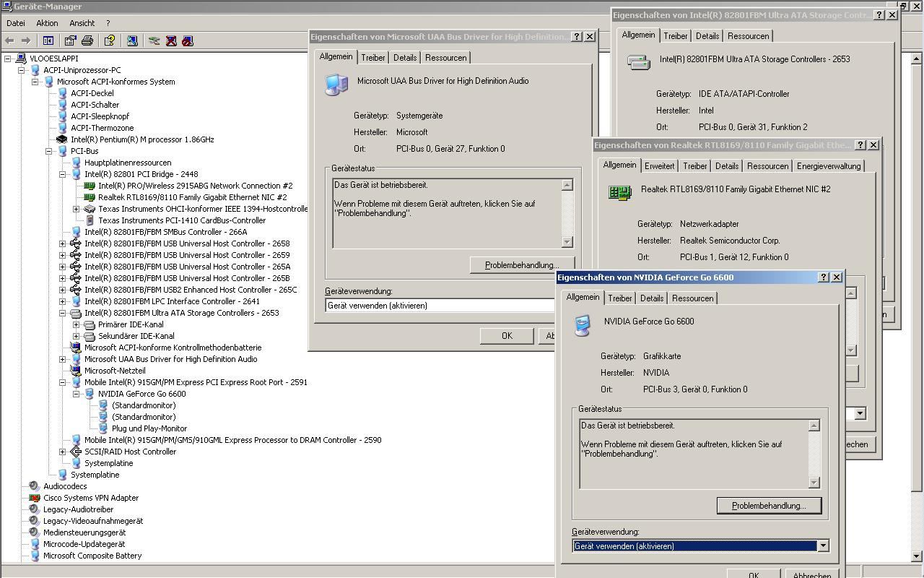This screenshot has width=924, height=578.
Task: Click OK in the Microsoft UAA dialog
Action: 507,336
